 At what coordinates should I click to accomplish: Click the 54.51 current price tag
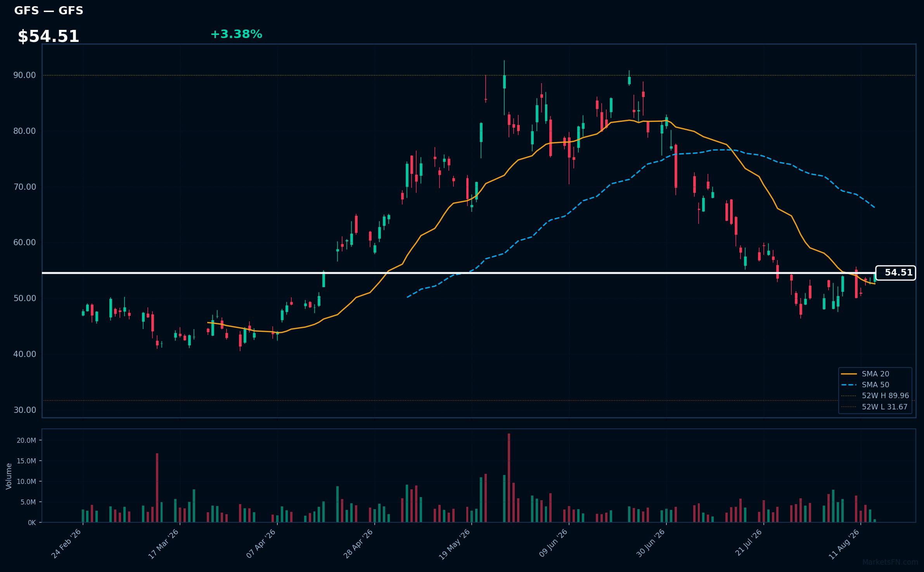click(896, 273)
